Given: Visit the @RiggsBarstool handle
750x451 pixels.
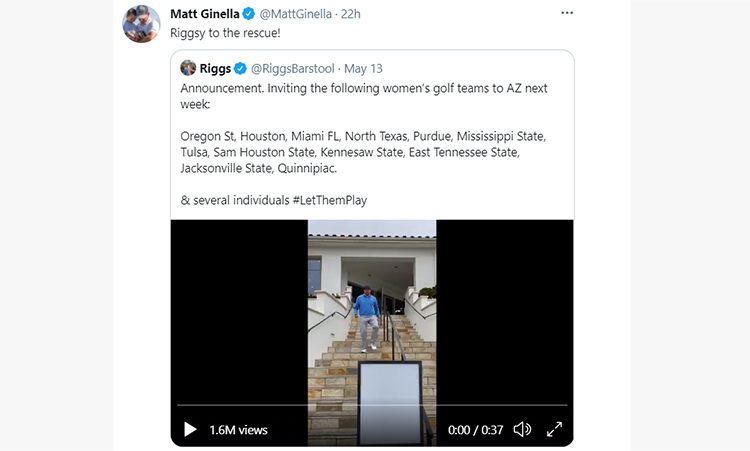Looking at the screenshot, I should (x=292, y=68).
